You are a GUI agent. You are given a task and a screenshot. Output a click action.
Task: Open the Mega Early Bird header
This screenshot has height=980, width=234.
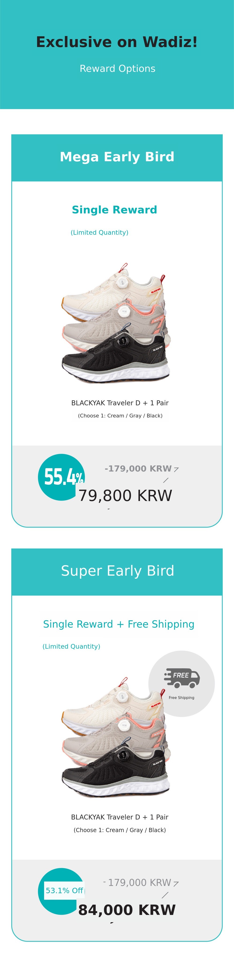117,157
